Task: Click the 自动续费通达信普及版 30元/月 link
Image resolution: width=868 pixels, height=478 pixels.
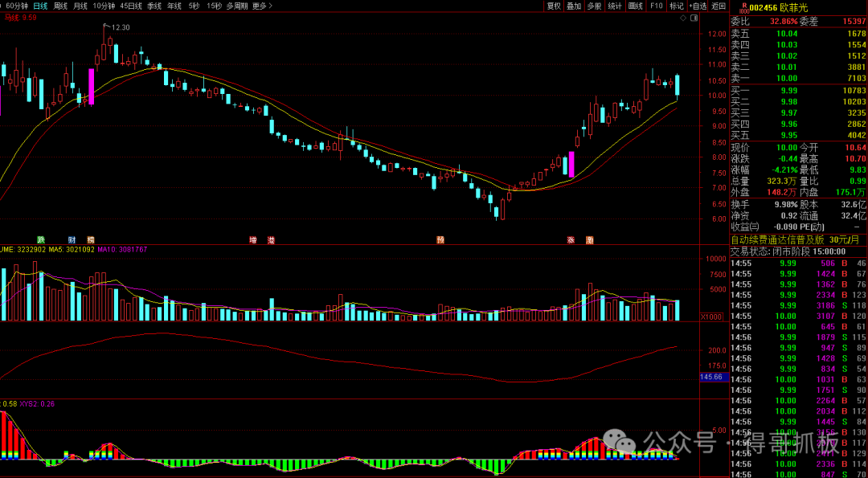Action: tap(795, 240)
